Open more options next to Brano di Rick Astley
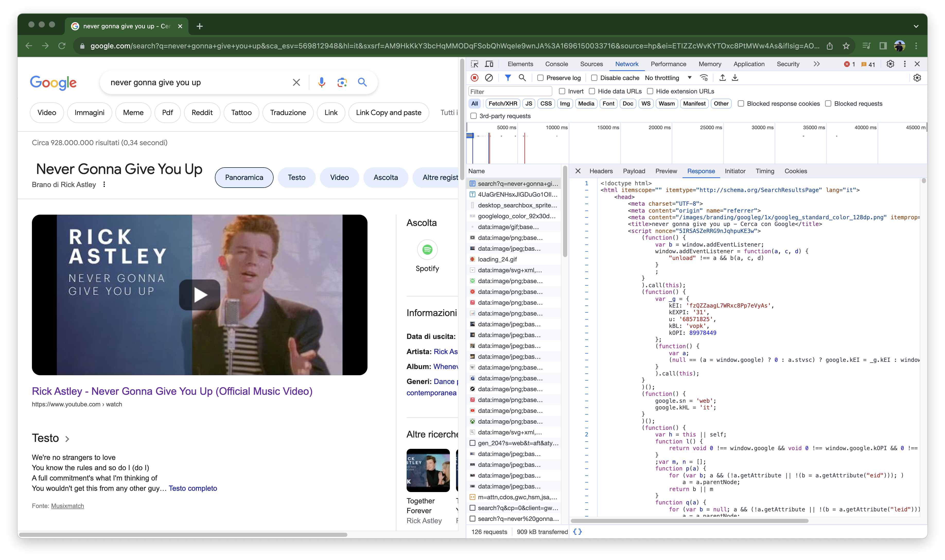Image resolution: width=945 pixels, height=560 pixels. (104, 185)
